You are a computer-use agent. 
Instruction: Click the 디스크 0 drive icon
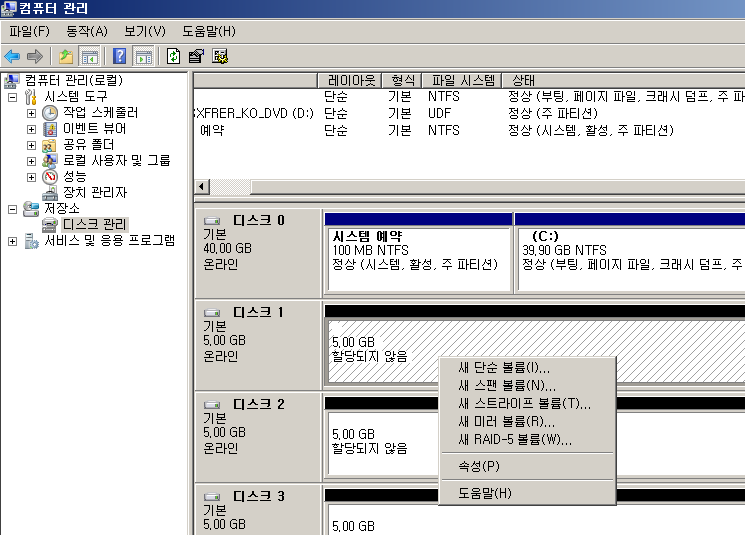(212, 221)
